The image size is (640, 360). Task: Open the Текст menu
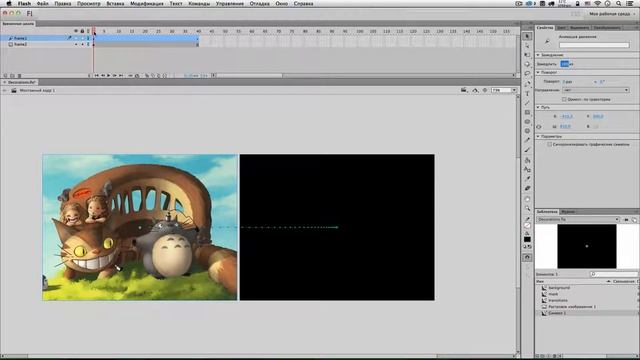click(176, 3)
